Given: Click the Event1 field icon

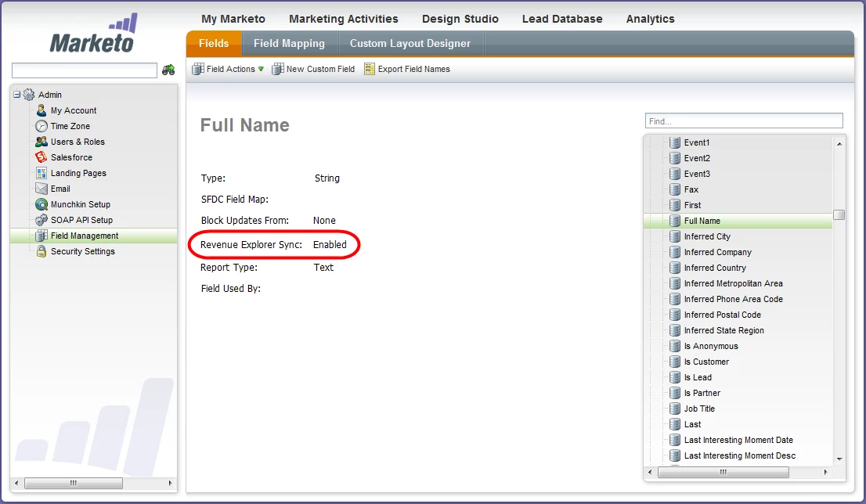Looking at the screenshot, I should [x=674, y=142].
